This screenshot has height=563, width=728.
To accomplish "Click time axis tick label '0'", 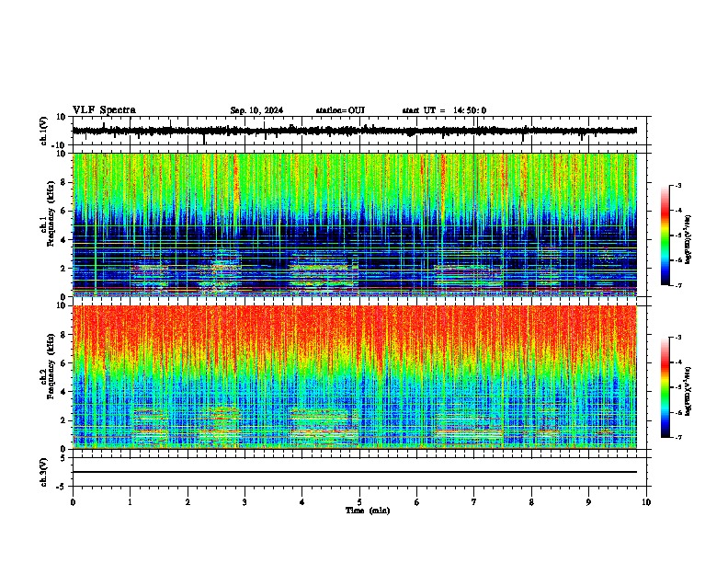I will [73, 502].
